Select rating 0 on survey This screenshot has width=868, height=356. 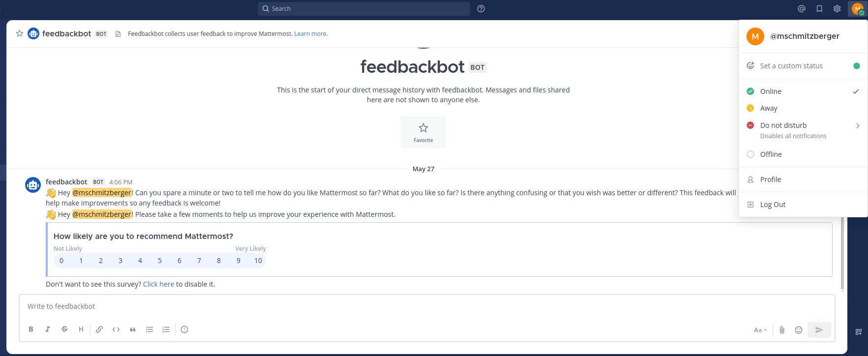pyautogui.click(x=61, y=261)
